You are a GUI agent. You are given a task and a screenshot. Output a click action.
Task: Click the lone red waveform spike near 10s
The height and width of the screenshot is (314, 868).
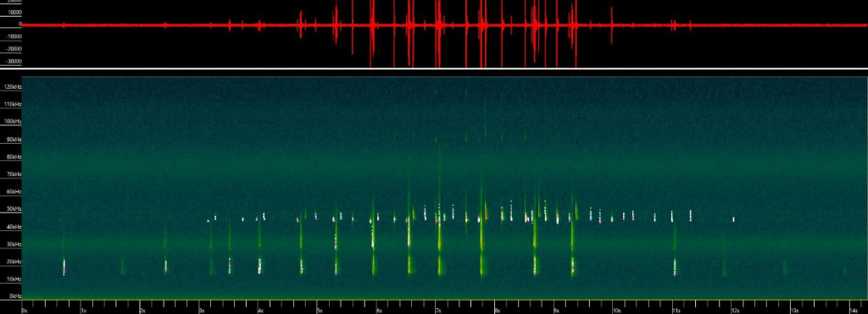click(612, 25)
